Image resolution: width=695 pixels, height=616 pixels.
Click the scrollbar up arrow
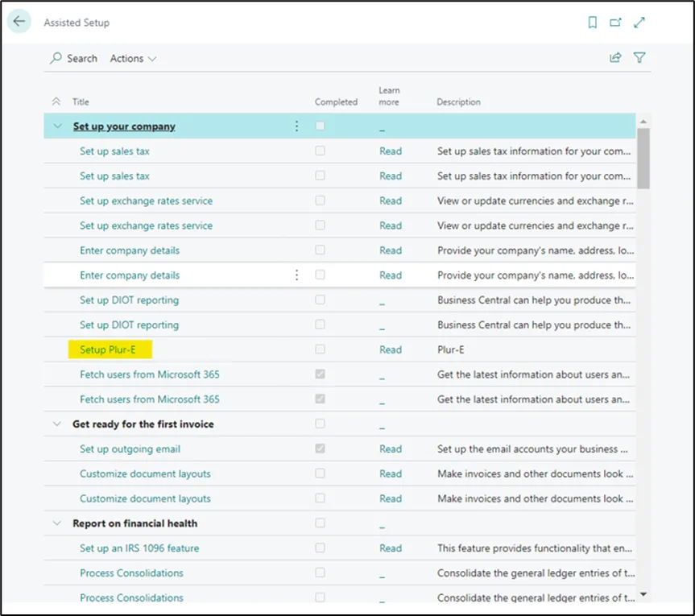pos(643,121)
